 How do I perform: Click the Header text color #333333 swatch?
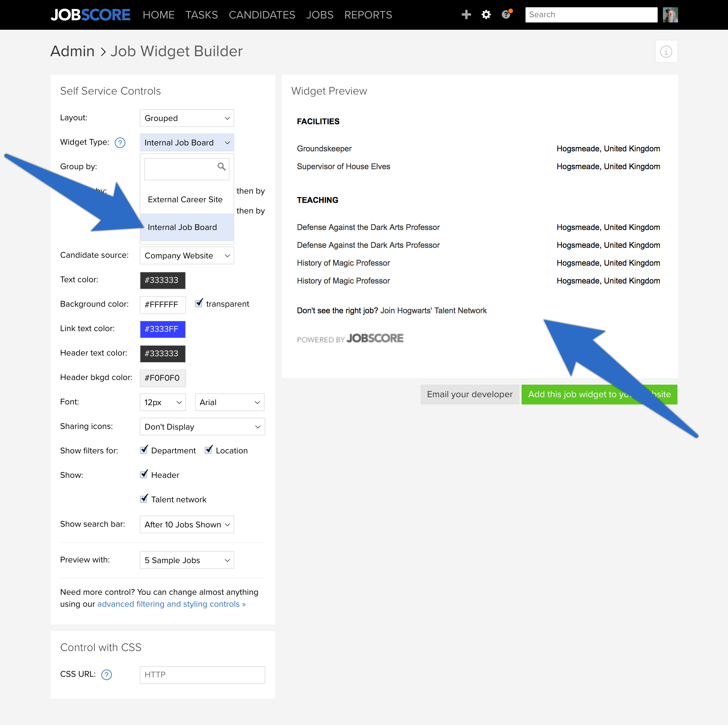pyautogui.click(x=163, y=354)
